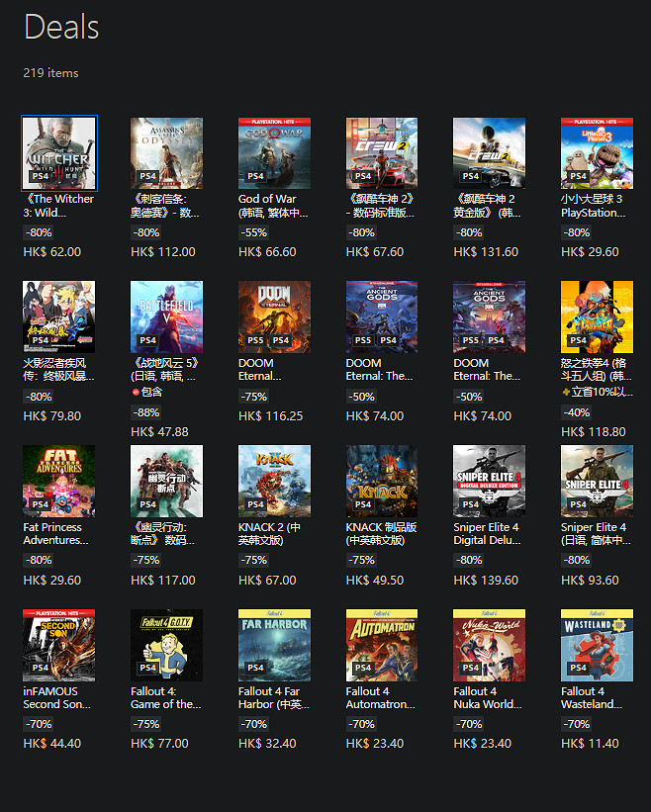The image size is (651, 812).
Task: Open Battlefield V game thumbnail
Action: (166, 316)
